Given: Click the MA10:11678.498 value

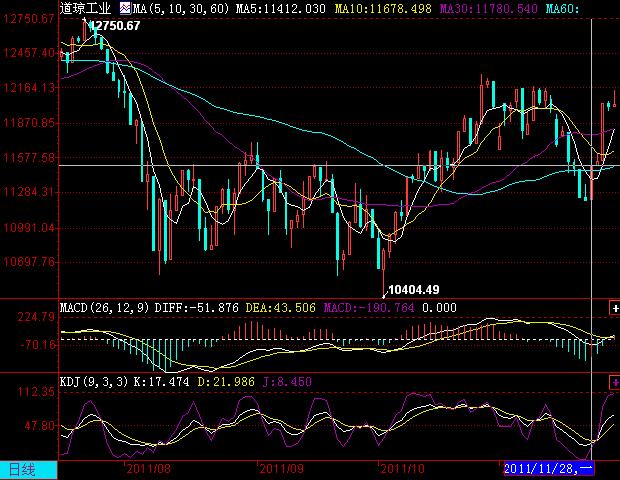Looking at the screenshot, I should pyautogui.click(x=383, y=9).
